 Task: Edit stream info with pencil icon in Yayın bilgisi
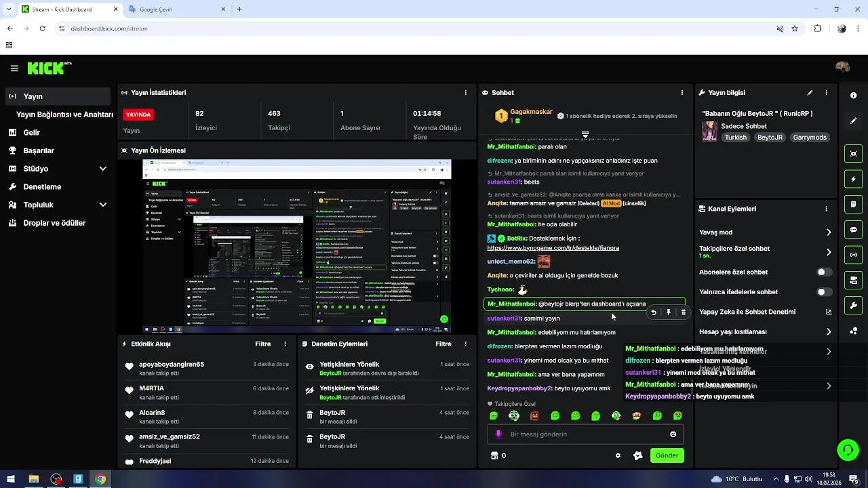click(810, 93)
